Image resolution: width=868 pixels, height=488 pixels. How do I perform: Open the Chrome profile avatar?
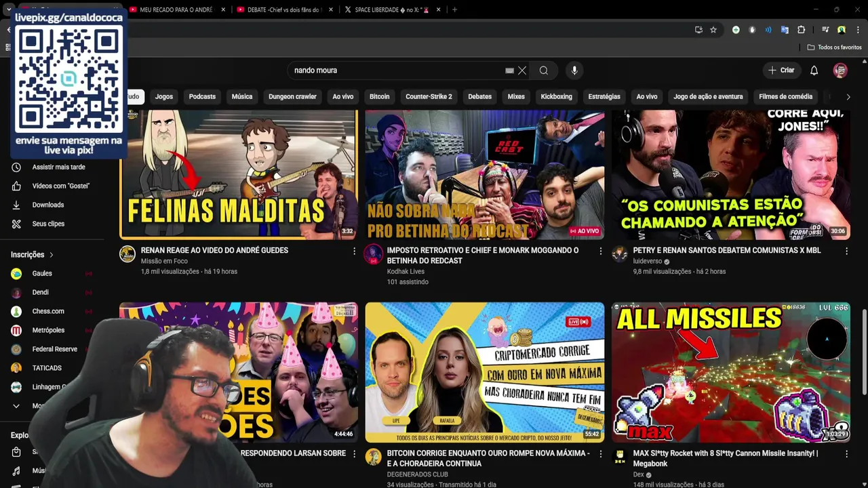pos(842,30)
